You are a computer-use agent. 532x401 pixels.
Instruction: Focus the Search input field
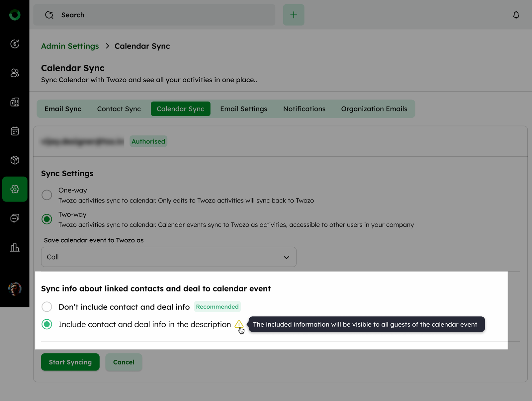[x=154, y=15]
